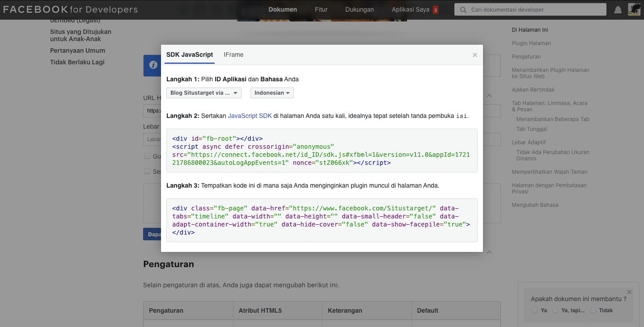Jump to Tab Halaman: Linimasa, Acara & Pesan
Screen dimensions: 644x327
coord(550,106)
